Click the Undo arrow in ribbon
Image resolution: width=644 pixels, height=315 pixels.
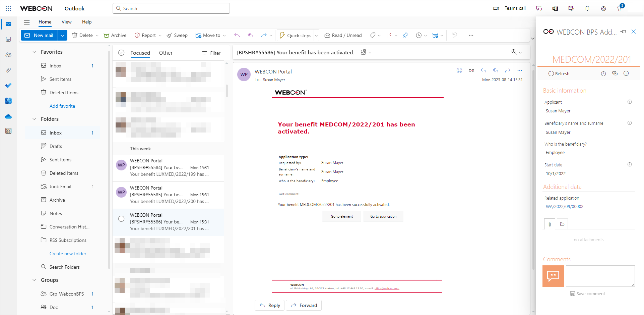tap(454, 35)
